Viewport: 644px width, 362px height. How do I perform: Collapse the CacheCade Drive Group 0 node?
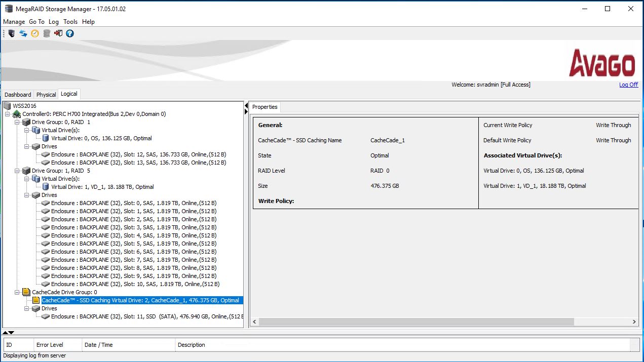(x=17, y=292)
